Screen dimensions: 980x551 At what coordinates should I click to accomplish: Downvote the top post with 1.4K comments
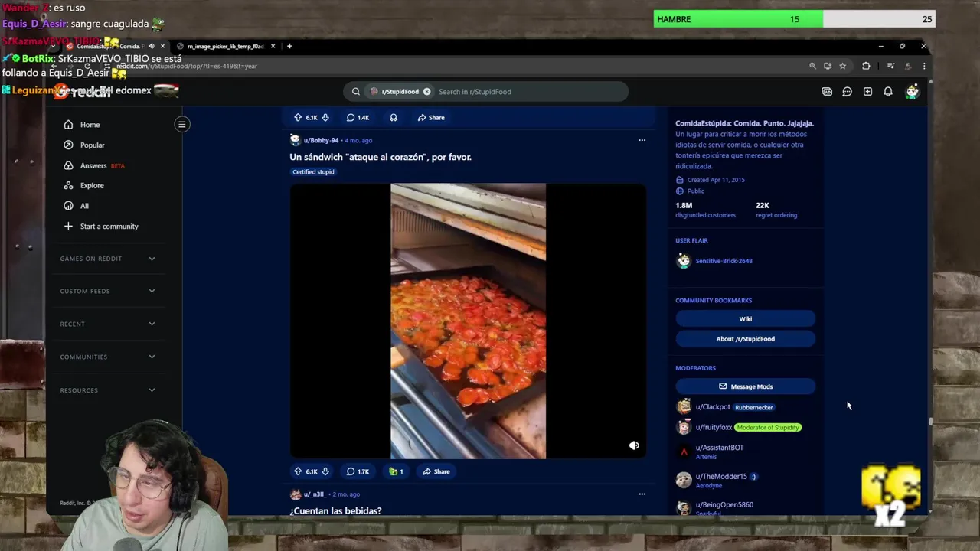[325, 118]
